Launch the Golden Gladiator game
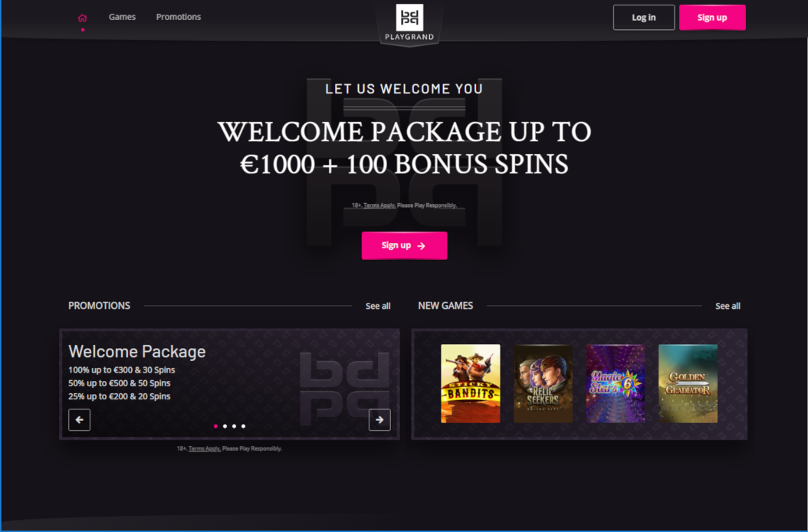The height and width of the screenshot is (532, 808). point(688,383)
